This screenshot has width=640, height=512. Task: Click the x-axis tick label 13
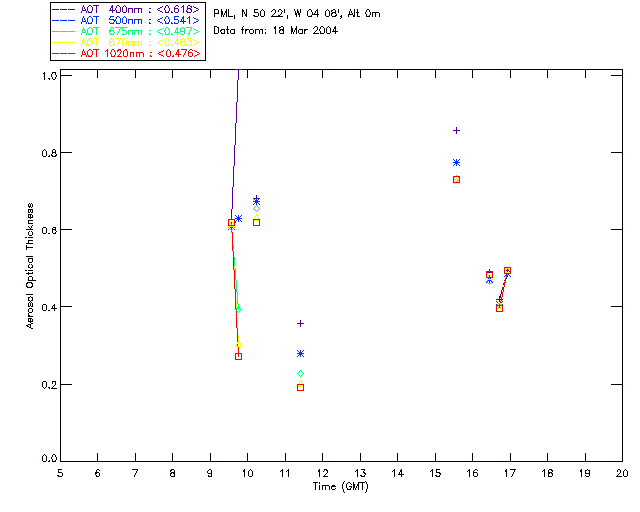[x=360, y=473]
